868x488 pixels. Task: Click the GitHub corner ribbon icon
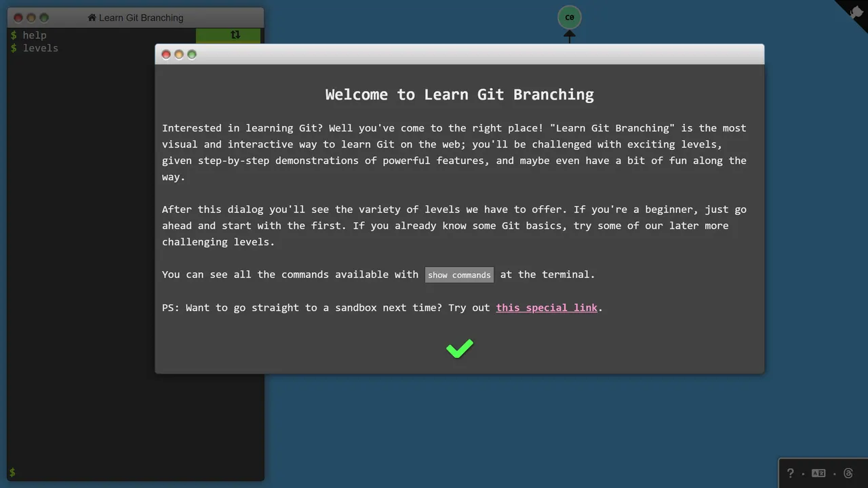pos(856,12)
